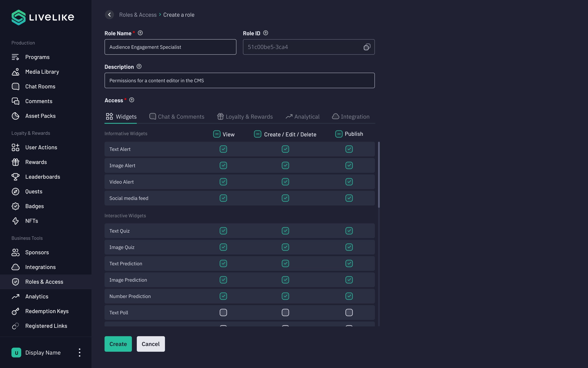This screenshot has width=588, height=368.
Task: Click the Chat Rooms speech bubble icon
Action: 16,86
